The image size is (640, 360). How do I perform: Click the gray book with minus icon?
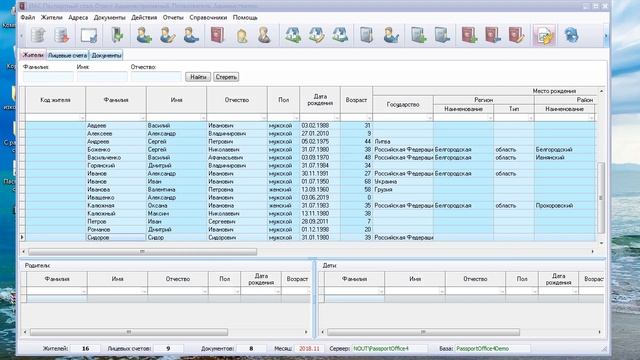pos(442,36)
